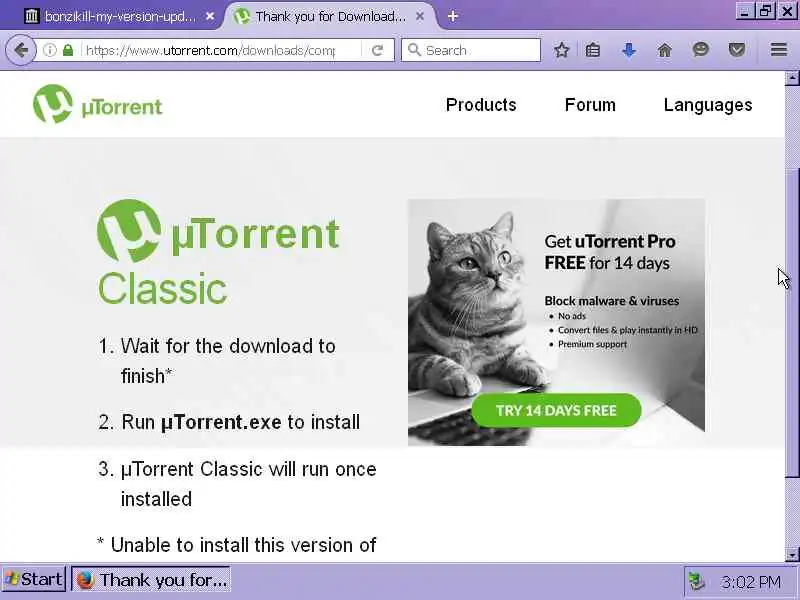The height and width of the screenshot is (600, 800).
Task: Show downloads with the blue arrow icon
Action: click(x=629, y=50)
